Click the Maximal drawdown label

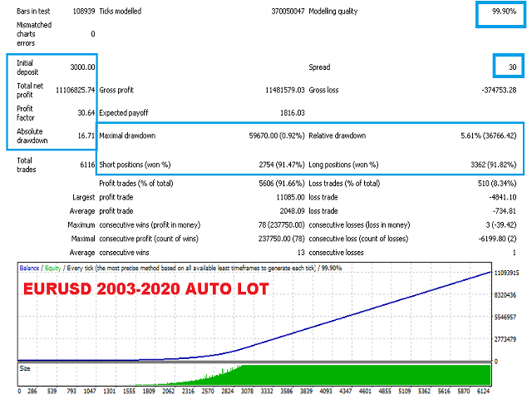[127, 135]
